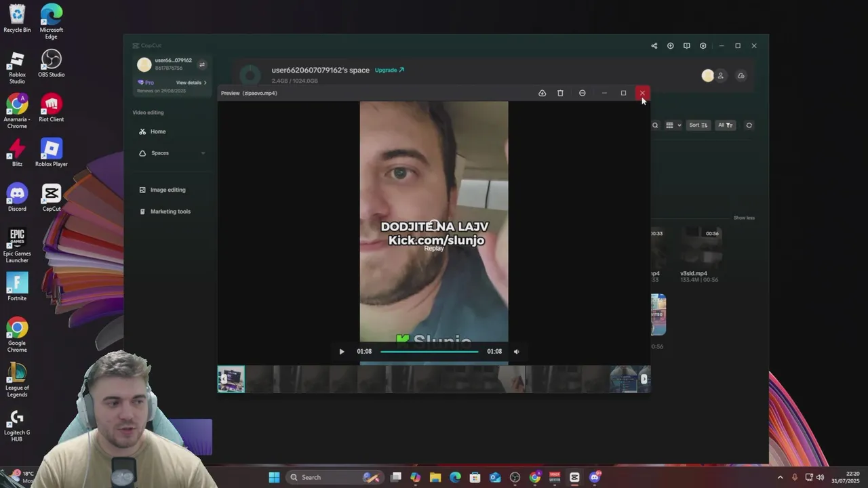This screenshot has height=488, width=868.
Task: Open the feedback icon in CapCut title bar
Action: click(x=686, y=45)
